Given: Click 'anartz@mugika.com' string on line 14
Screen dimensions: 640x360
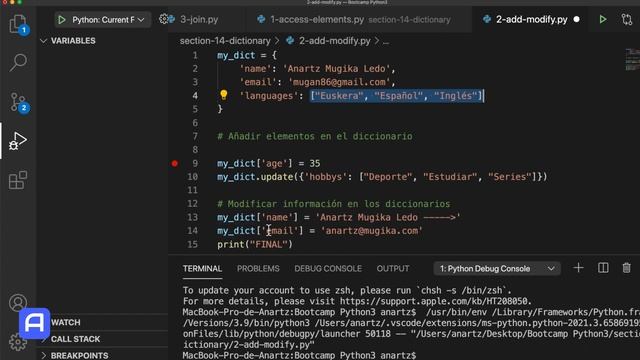Looking at the screenshot, I should (371, 231).
